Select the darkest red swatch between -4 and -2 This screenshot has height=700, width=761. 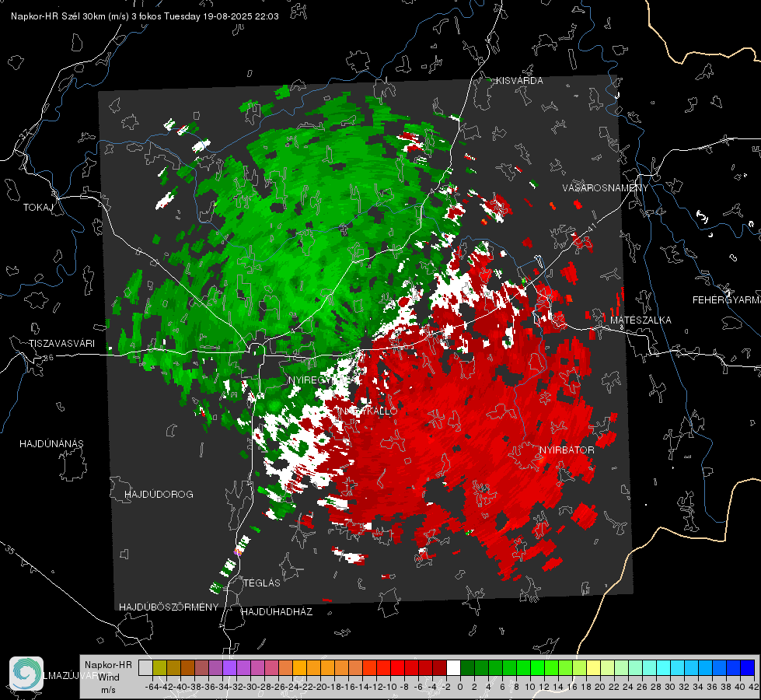pos(439,667)
